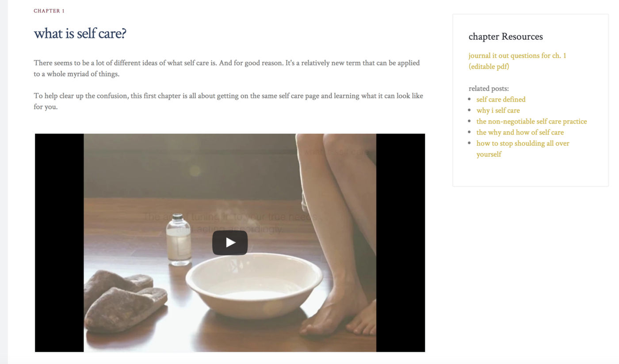The image size is (619, 364).
Task: Click the bullet beside 'self care defined'
Action: click(470, 99)
